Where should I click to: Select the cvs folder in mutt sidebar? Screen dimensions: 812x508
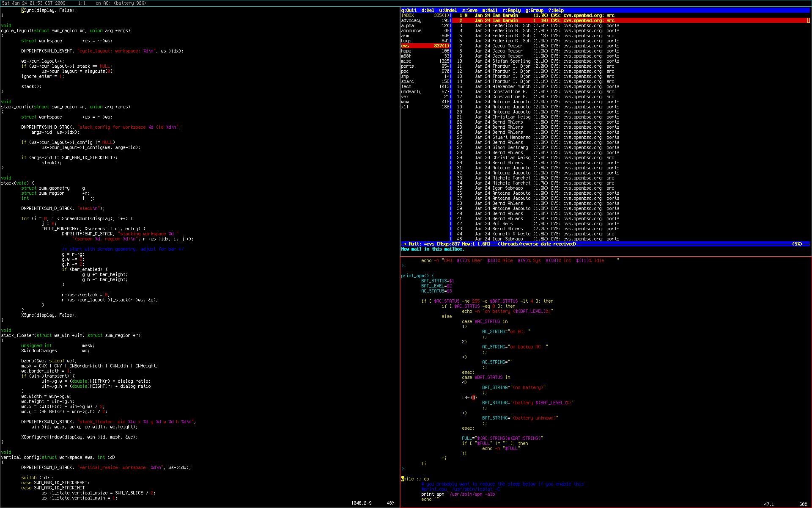[405, 46]
